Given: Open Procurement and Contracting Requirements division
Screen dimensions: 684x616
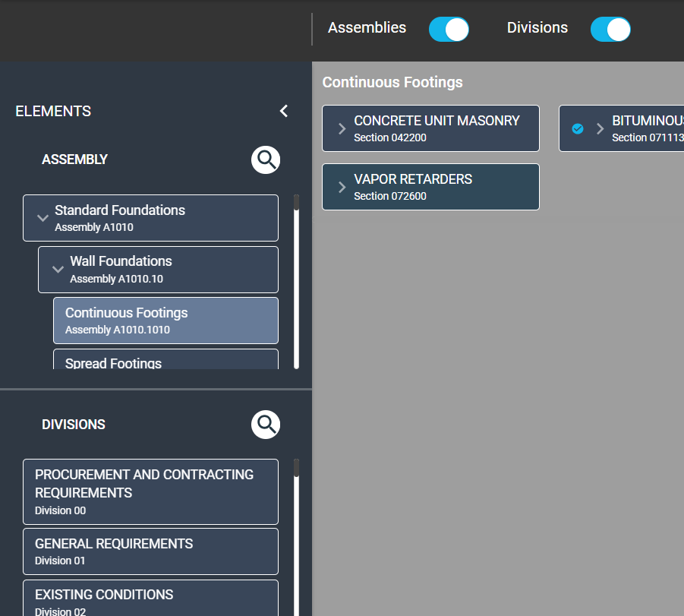Looking at the screenshot, I should click(150, 491).
